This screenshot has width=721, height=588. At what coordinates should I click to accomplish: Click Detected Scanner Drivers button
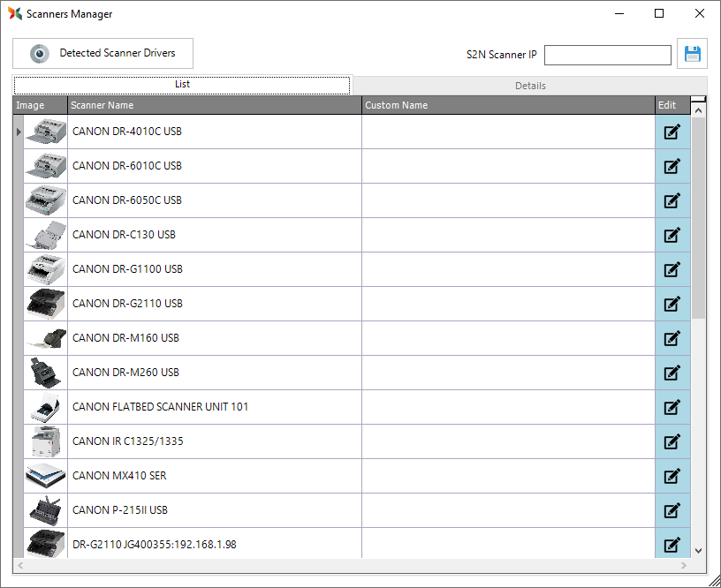tap(102, 53)
